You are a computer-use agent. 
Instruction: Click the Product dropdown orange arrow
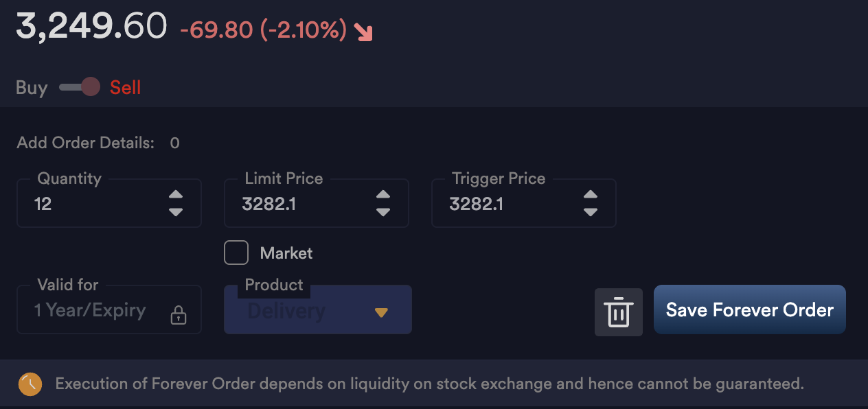tap(382, 313)
